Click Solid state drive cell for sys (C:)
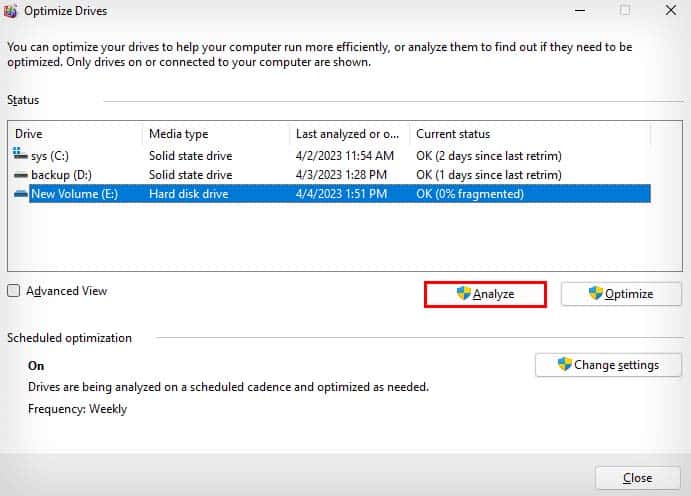The image size is (691, 496). pyautogui.click(x=190, y=156)
